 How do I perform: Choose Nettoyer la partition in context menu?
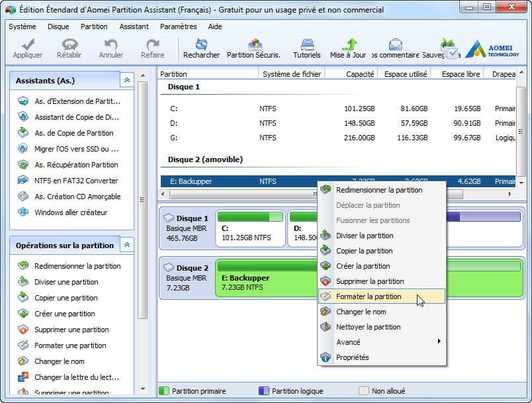[382, 327]
